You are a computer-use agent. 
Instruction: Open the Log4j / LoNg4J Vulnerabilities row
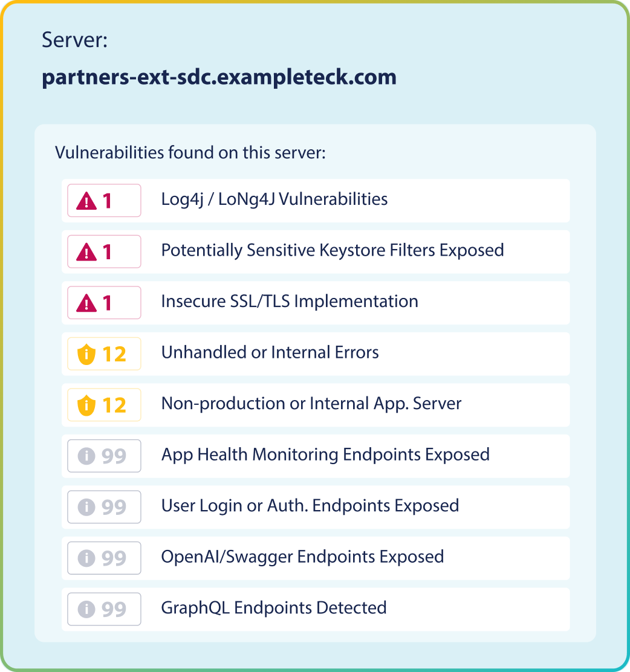pos(274,199)
